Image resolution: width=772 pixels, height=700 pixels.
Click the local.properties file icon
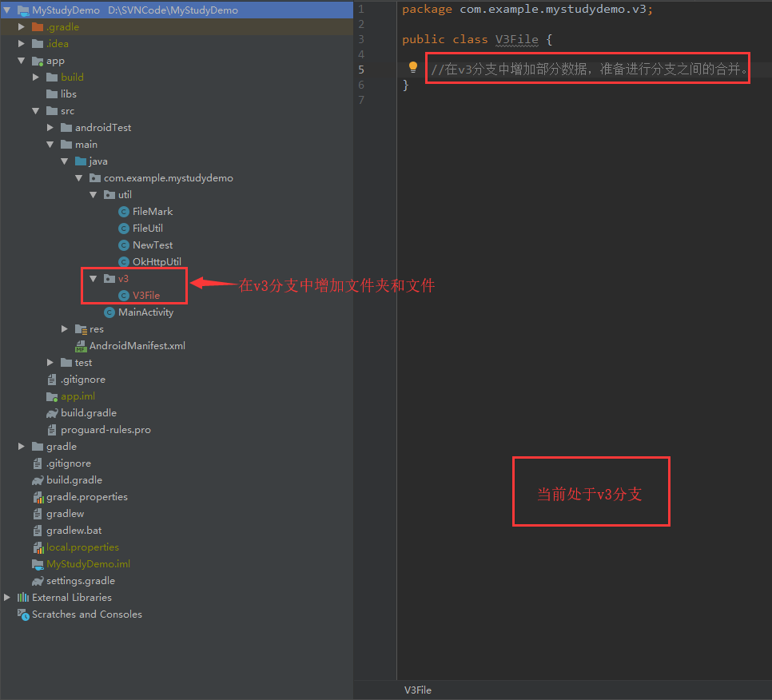(x=38, y=547)
